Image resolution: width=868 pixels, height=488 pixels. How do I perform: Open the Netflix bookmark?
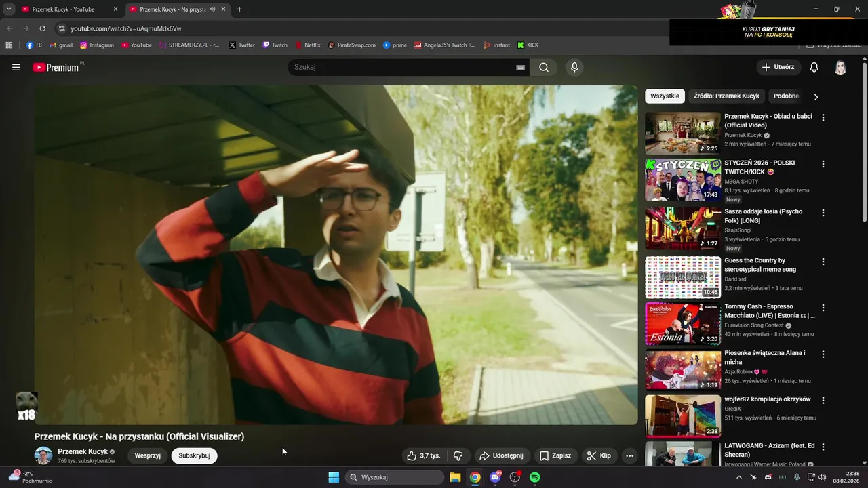pos(308,45)
